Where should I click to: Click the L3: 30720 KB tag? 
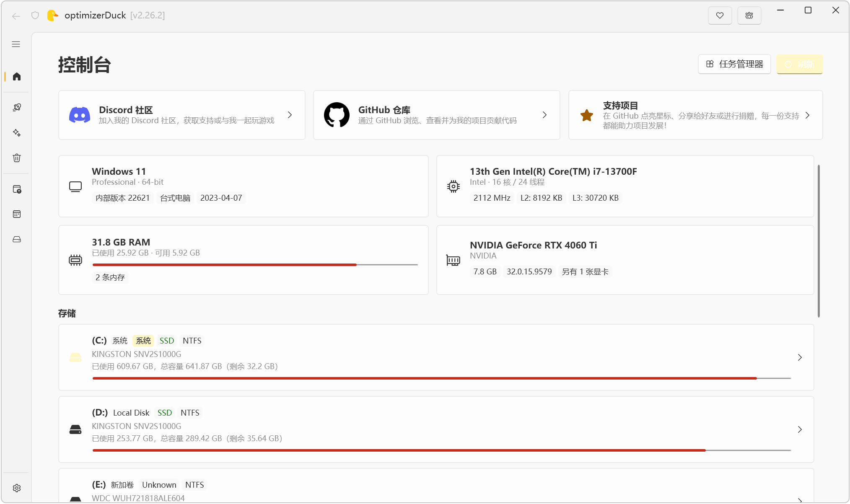[x=596, y=198]
